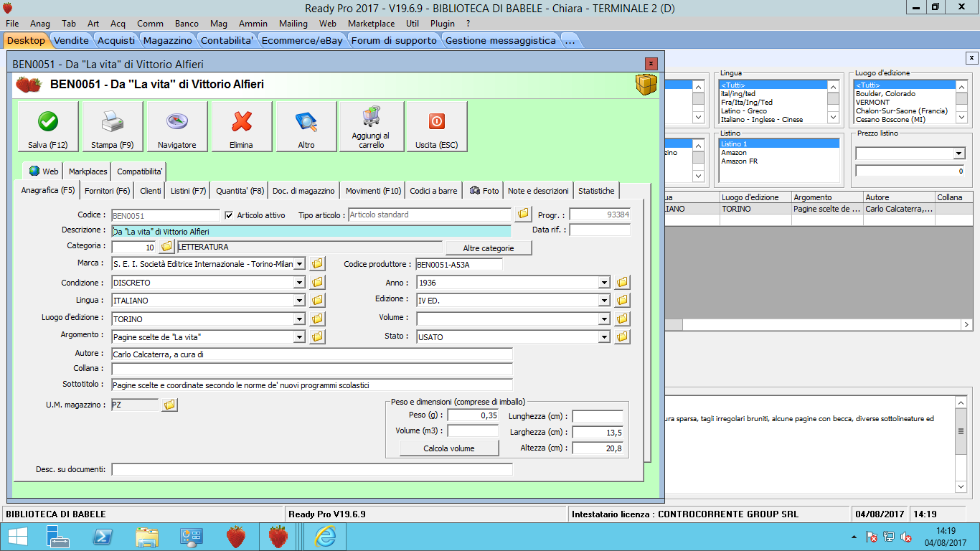Open folder lookup beside empty Volume dropdown

[x=623, y=319]
